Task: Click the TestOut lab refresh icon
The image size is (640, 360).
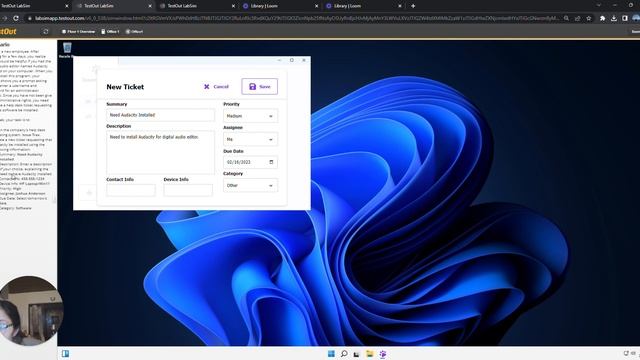Action: [x=46, y=31]
